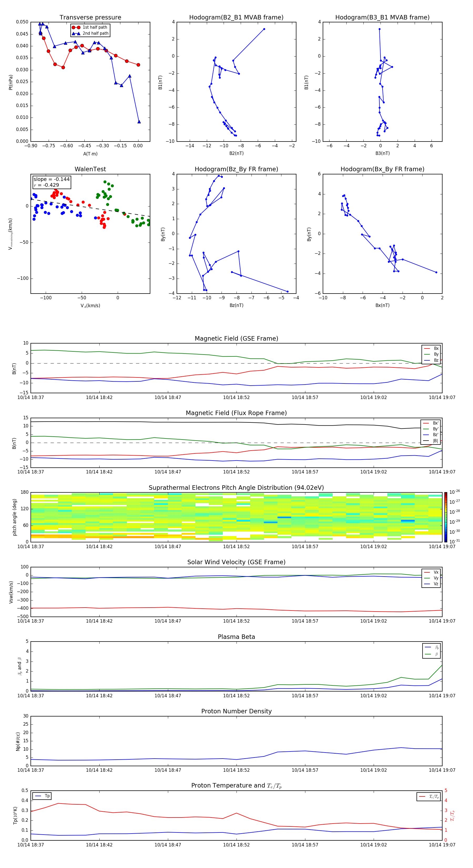Click By(nT) label of Bz_By hodogram
The image size is (473, 868).
(x=163, y=234)
